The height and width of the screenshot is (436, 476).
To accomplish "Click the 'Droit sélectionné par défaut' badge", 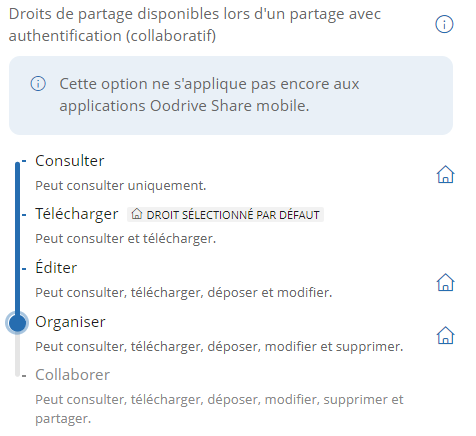I will [x=225, y=214].
